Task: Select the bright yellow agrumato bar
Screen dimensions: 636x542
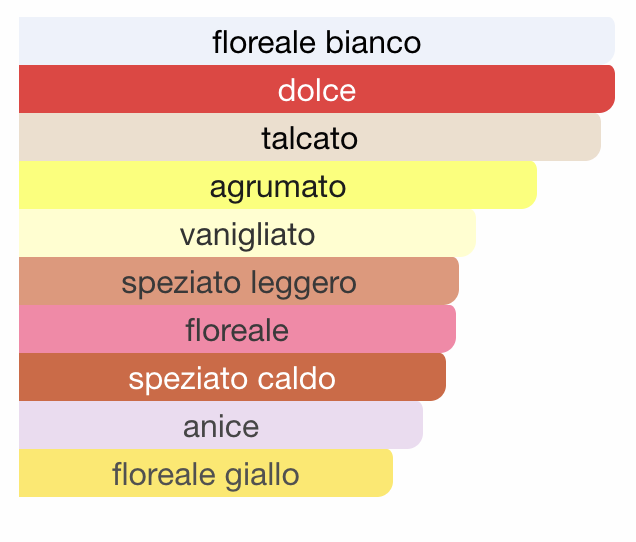Action: click(x=278, y=185)
